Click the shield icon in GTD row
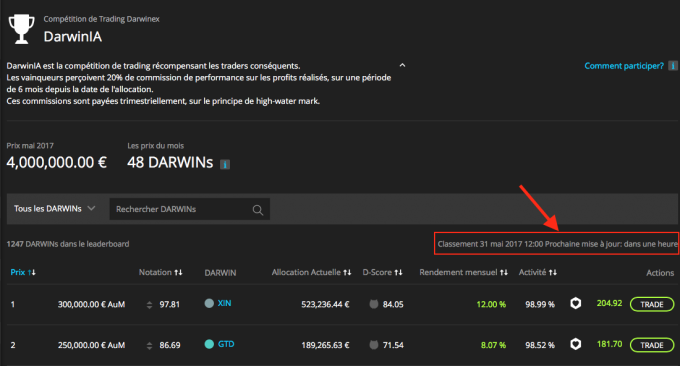The image size is (680, 366). click(575, 344)
